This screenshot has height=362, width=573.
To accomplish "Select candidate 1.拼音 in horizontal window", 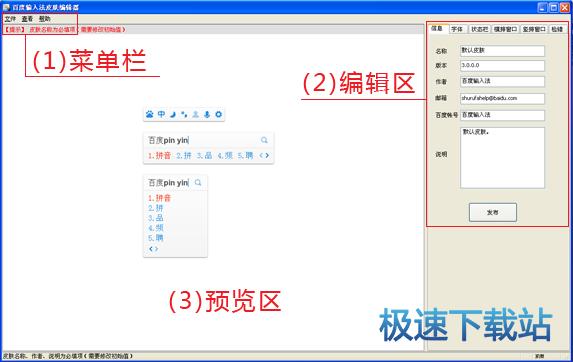I will 159,156.
